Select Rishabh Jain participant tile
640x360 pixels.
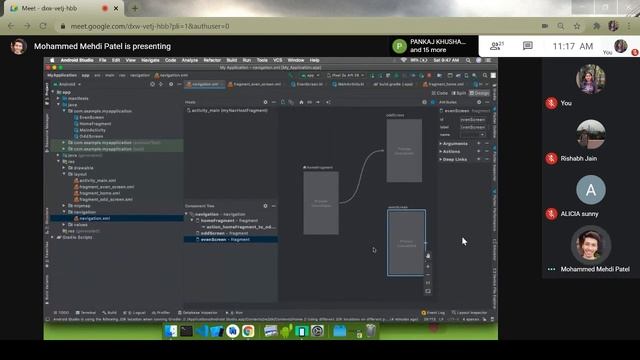[x=591, y=140]
